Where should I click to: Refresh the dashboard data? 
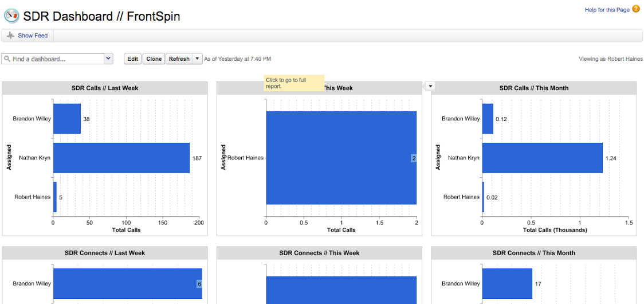179,59
